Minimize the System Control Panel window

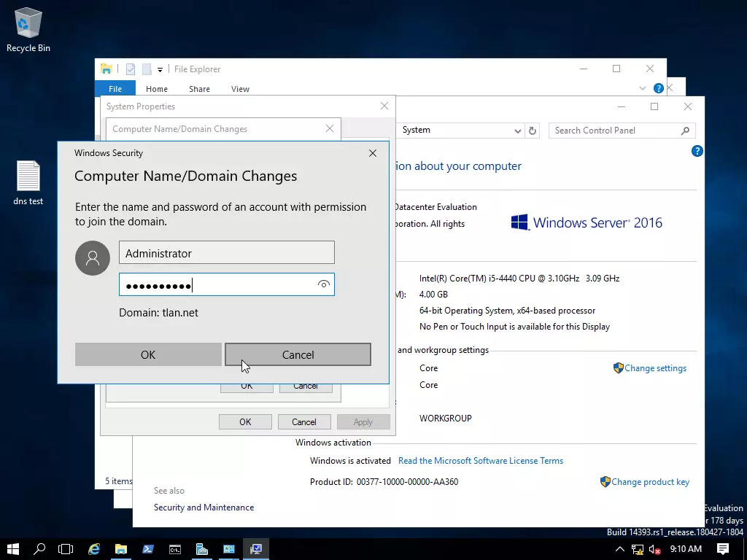tap(622, 106)
